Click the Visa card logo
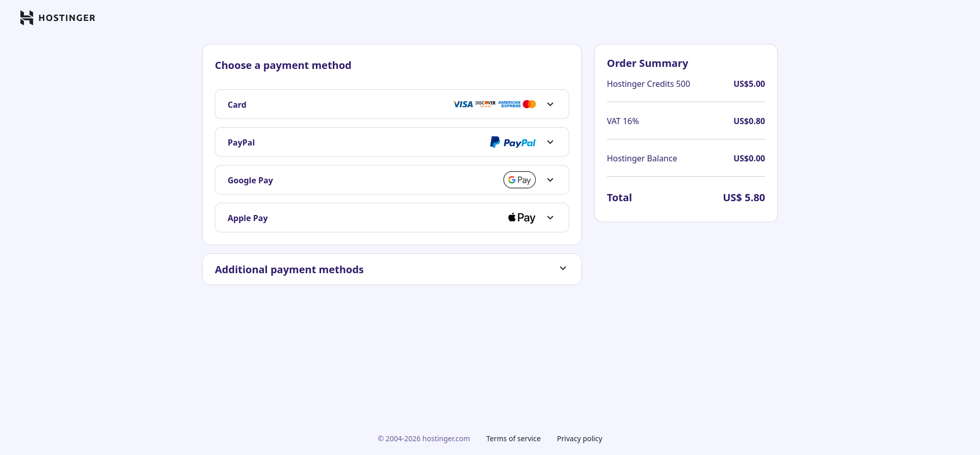The width and height of the screenshot is (980, 455). pos(463,104)
